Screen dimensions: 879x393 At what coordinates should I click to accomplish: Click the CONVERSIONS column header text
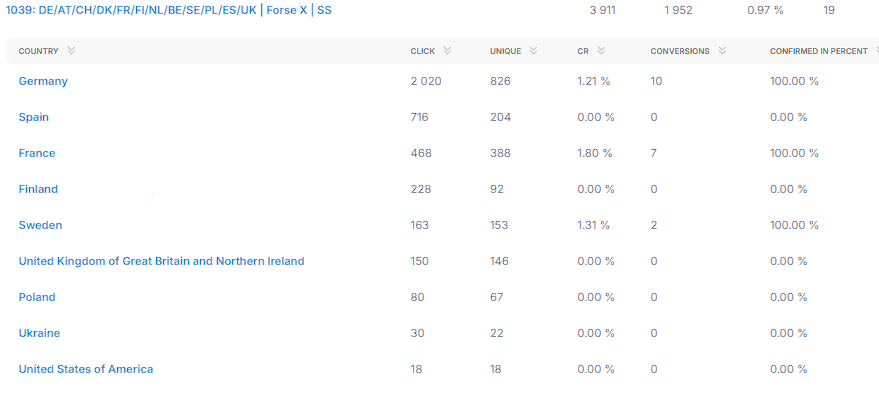coord(680,51)
